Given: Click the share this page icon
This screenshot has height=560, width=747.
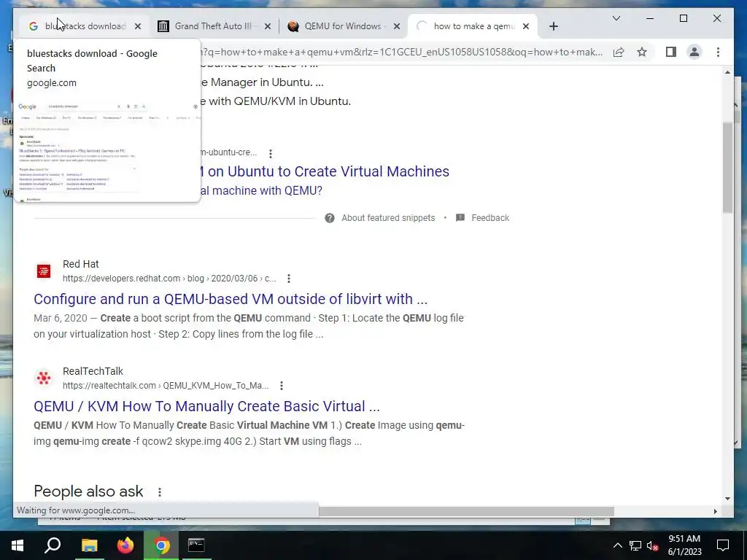Looking at the screenshot, I should coord(619,52).
